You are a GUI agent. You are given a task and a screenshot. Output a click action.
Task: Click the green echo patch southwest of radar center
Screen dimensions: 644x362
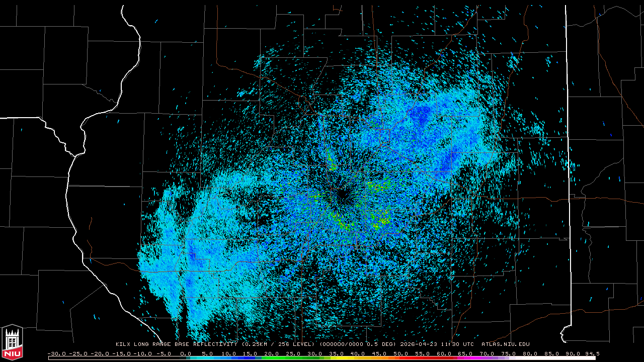(340, 221)
